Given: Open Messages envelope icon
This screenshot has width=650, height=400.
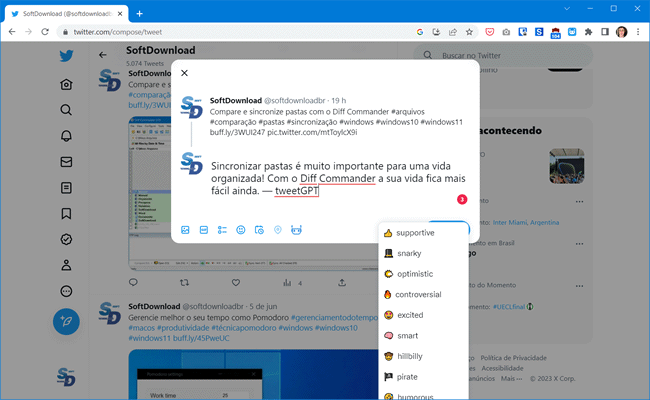Looking at the screenshot, I should [66, 162].
